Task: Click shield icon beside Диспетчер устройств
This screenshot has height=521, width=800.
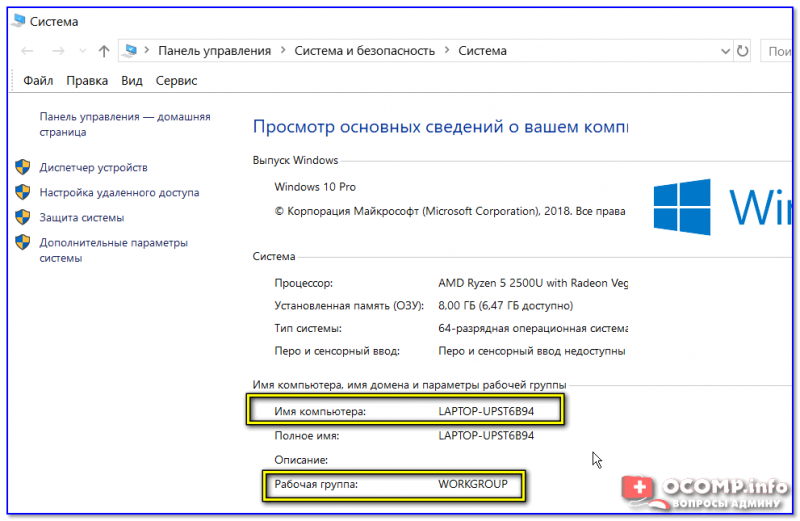Action: tap(22, 167)
